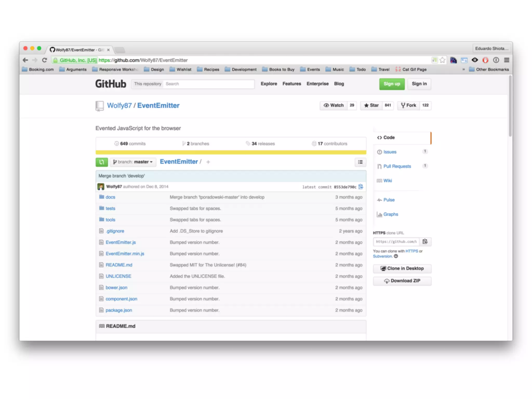
Task: Reload the page with the refresh icon
Action: pos(44,60)
